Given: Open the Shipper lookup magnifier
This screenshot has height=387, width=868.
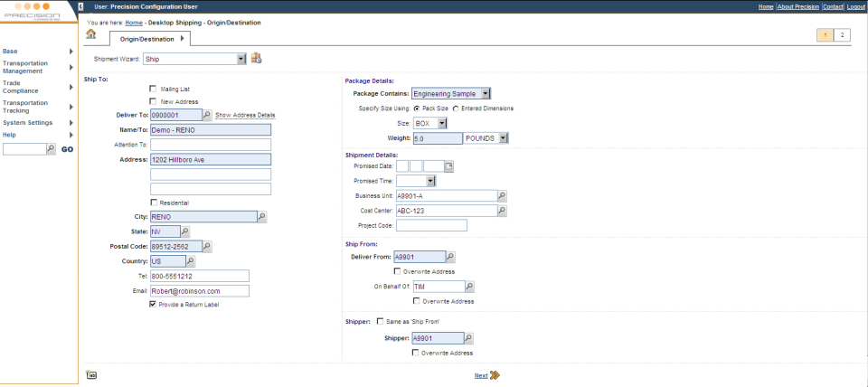Looking at the screenshot, I should [x=468, y=338].
